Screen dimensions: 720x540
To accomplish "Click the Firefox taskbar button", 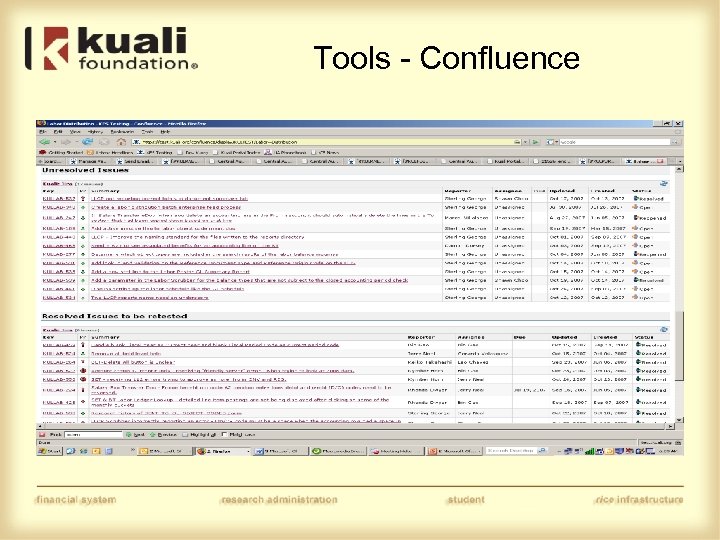I will [222, 451].
